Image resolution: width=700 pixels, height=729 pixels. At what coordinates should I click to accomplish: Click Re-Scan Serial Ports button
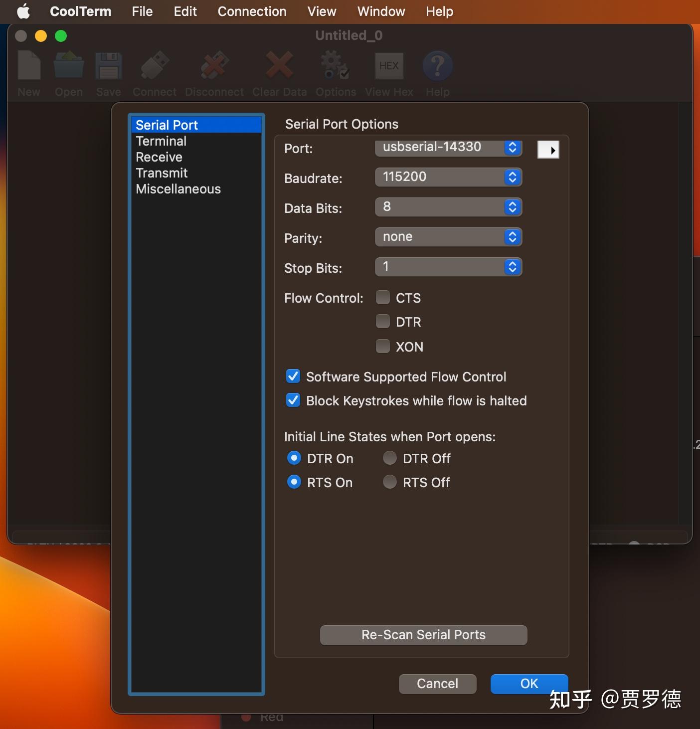pos(423,635)
